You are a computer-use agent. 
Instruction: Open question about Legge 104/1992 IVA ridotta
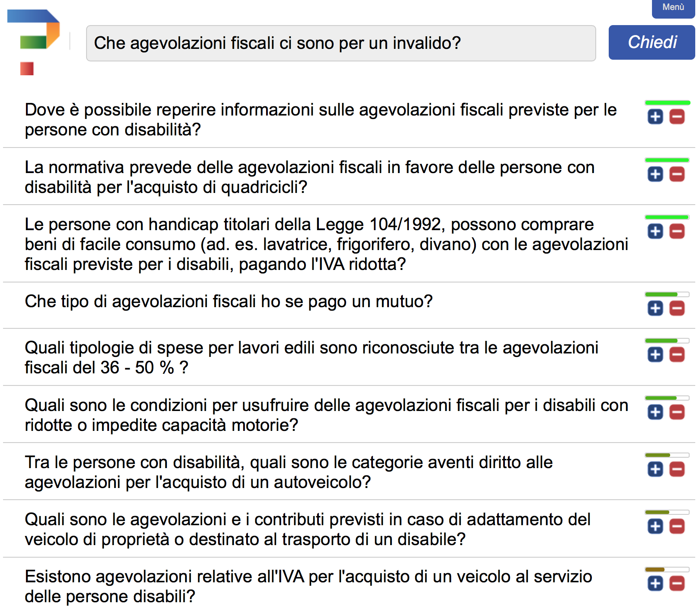pyautogui.click(x=326, y=244)
